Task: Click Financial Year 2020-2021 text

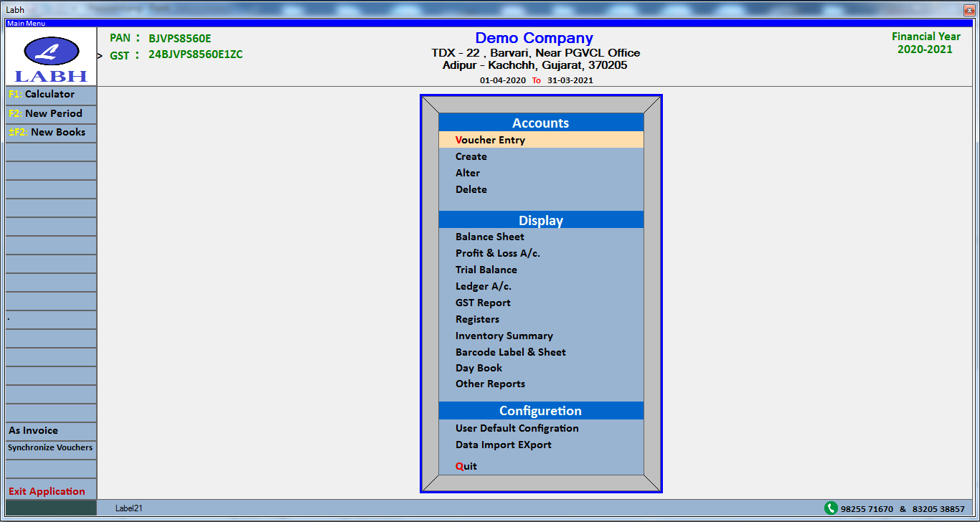Action: click(925, 43)
